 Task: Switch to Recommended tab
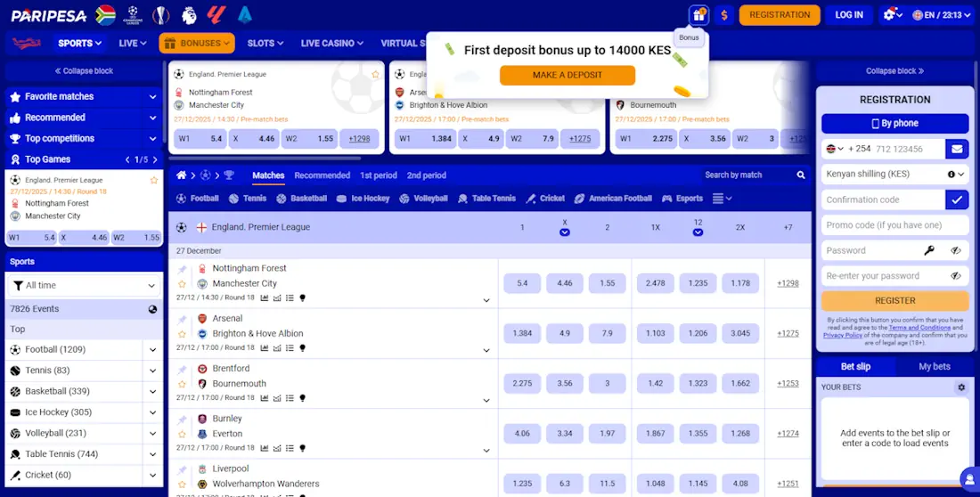click(x=322, y=175)
